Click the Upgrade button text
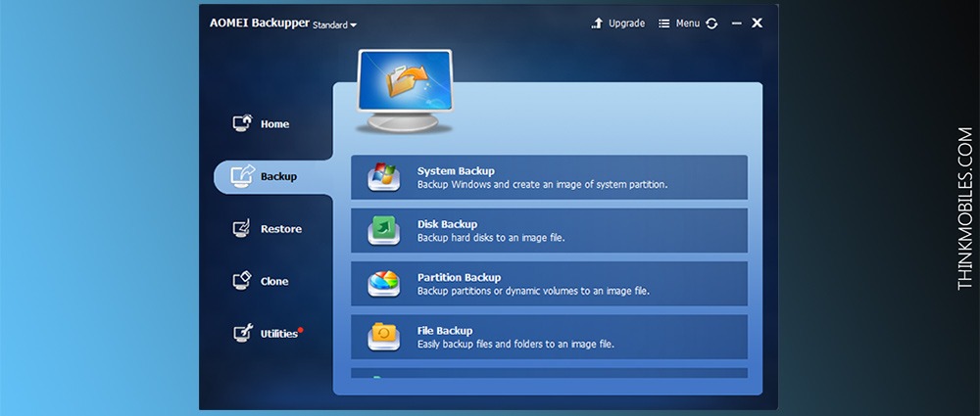 [627, 23]
